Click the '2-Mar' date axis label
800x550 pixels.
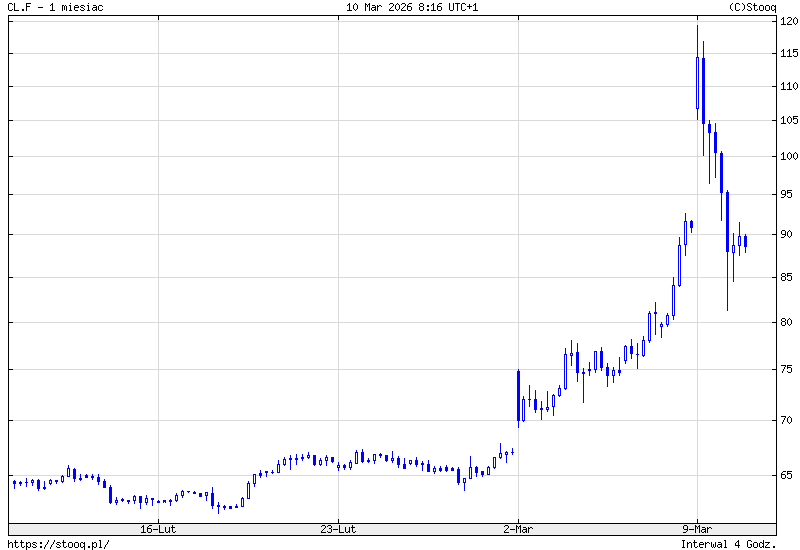(518, 529)
